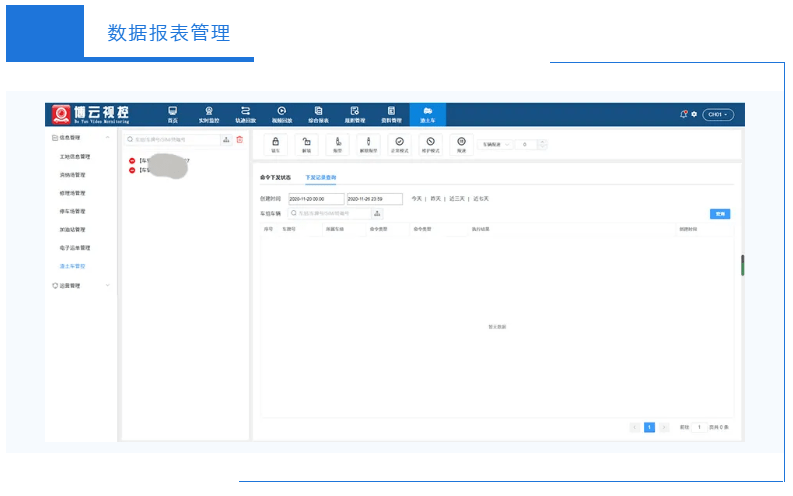Open the CH01 user dropdown
This screenshot has width=793, height=496.
718,114
